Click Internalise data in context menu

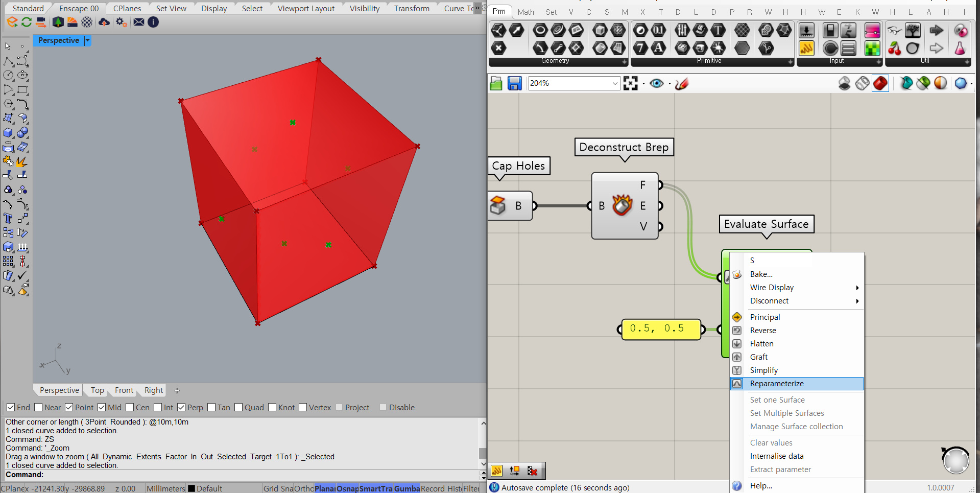tap(797, 456)
